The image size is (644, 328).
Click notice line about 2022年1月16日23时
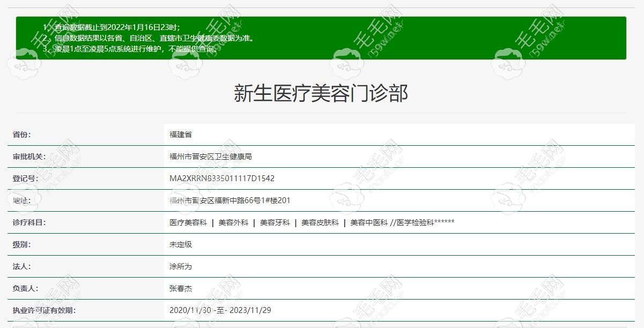click(112, 27)
